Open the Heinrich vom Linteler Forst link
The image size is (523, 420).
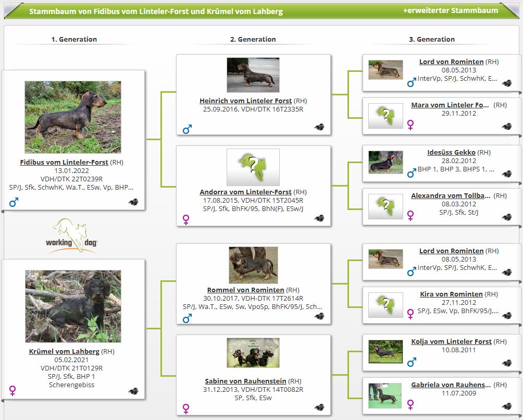click(245, 101)
